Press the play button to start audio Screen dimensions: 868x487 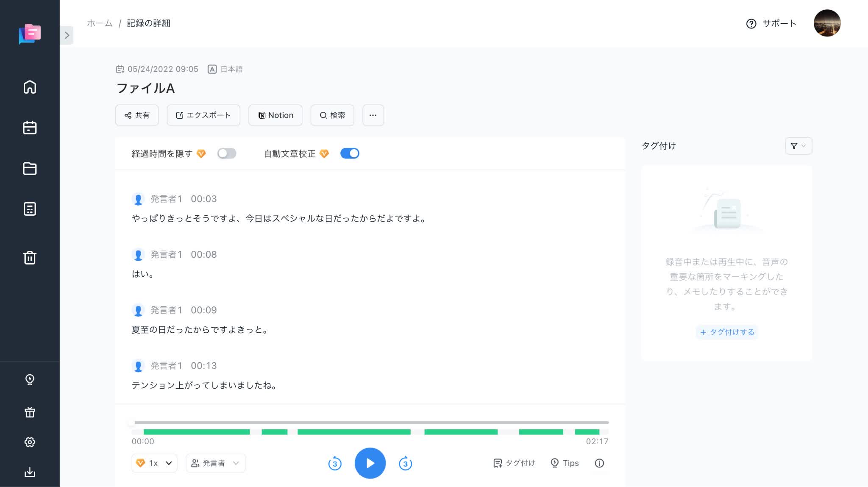point(371,463)
